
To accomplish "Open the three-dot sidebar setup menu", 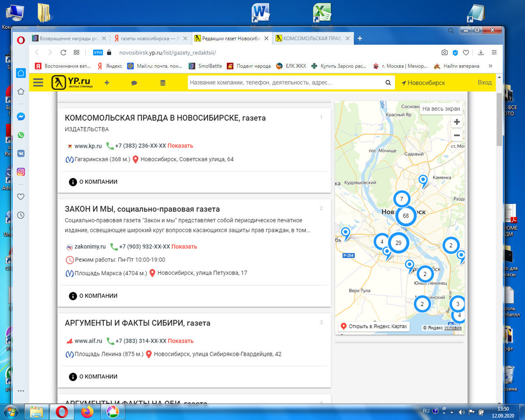I will point(21,391).
